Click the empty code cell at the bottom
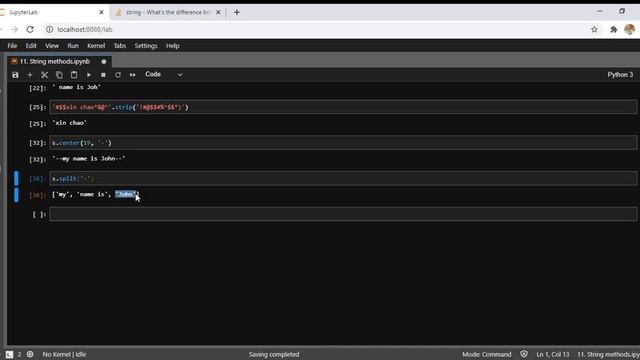The width and height of the screenshot is (640, 360). coord(343,214)
